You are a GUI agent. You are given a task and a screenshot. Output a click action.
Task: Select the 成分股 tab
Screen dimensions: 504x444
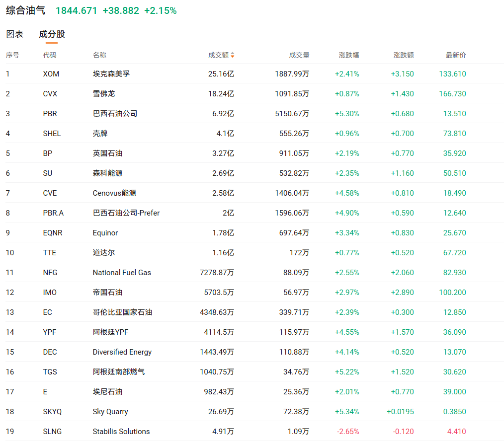(x=52, y=34)
